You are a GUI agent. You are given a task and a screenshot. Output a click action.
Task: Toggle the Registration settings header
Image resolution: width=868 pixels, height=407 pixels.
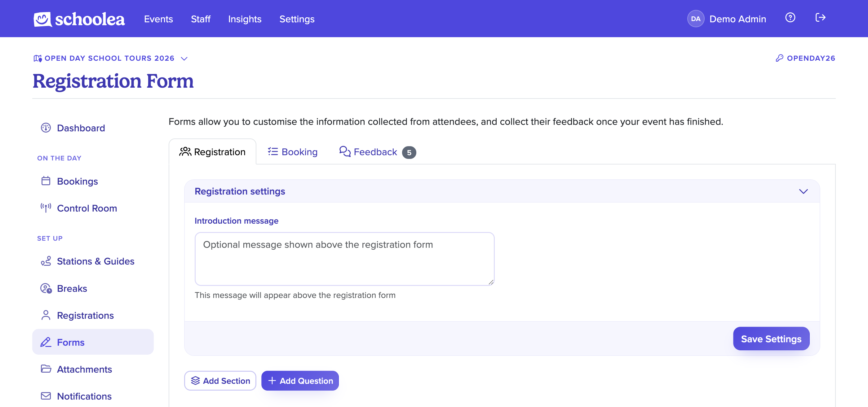[502, 191]
